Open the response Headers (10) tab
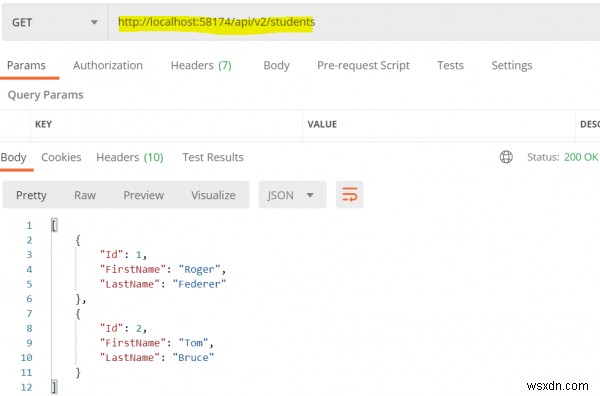Viewport: 600px width, 396px height. (x=130, y=157)
